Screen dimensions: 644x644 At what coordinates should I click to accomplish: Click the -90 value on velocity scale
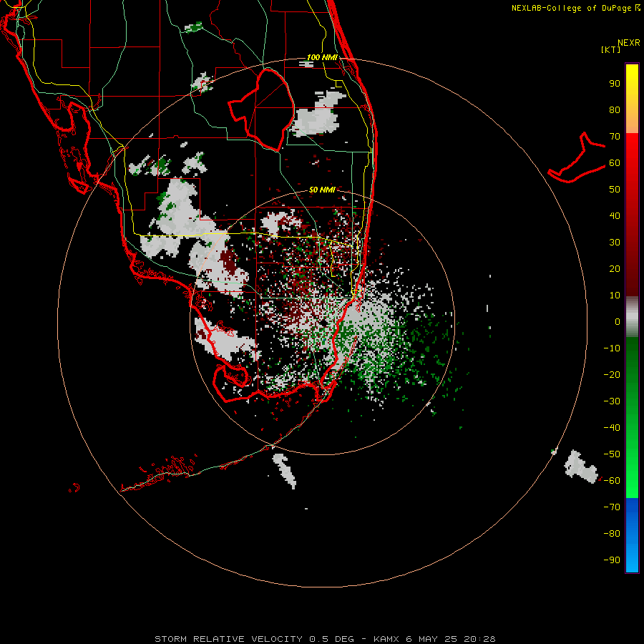pos(612,560)
